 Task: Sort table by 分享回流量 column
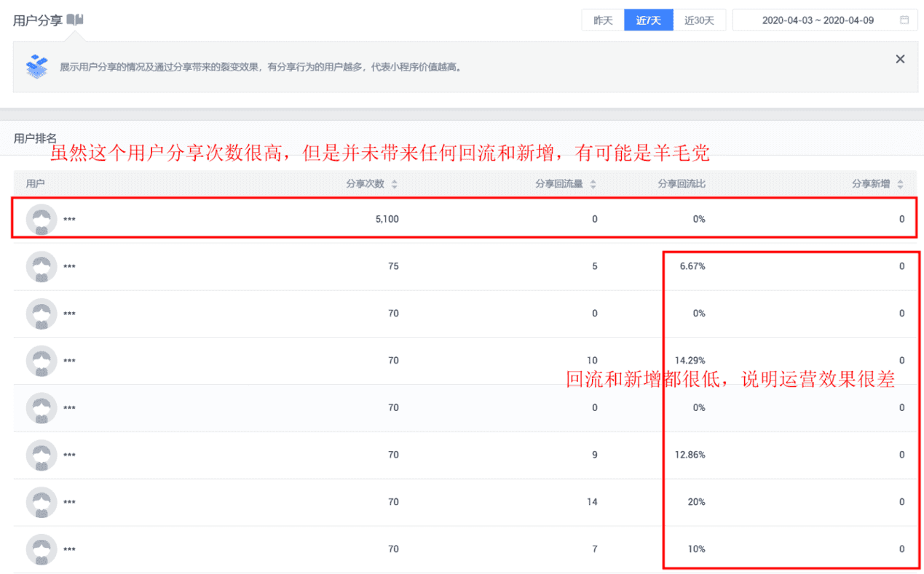(x=593, y=184)
